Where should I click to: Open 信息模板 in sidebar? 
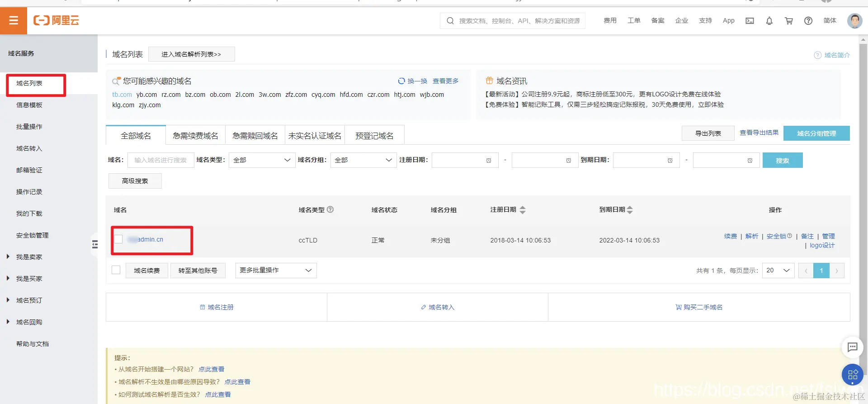[x=29, y=105]
